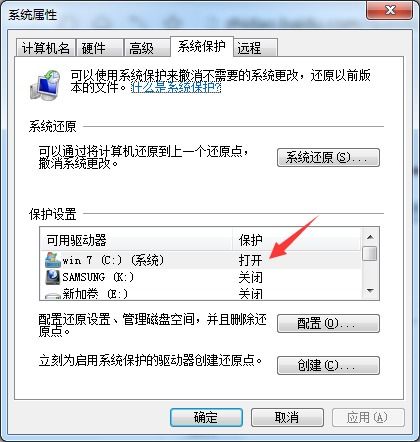This screenshot has height=442, width=420.
Task: Switch to the 计算机名 tab
Action: click(x=46, y=48)
